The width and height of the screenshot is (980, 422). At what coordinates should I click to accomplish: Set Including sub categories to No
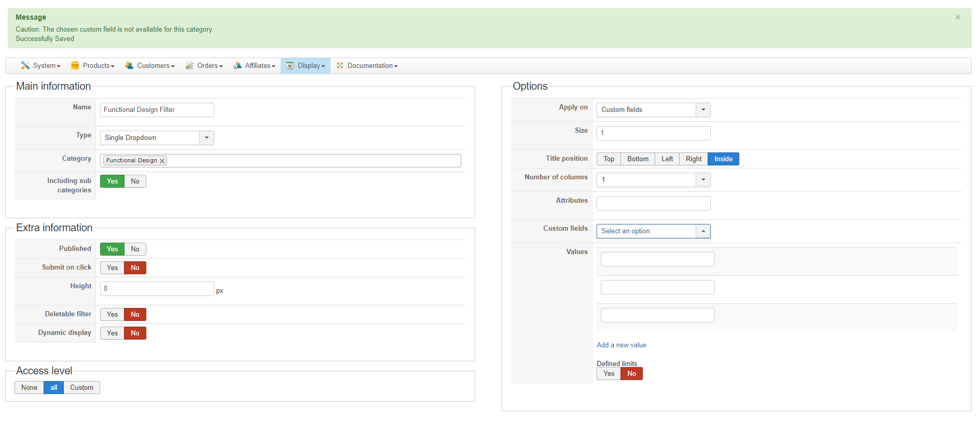click(x=135, y=181)
